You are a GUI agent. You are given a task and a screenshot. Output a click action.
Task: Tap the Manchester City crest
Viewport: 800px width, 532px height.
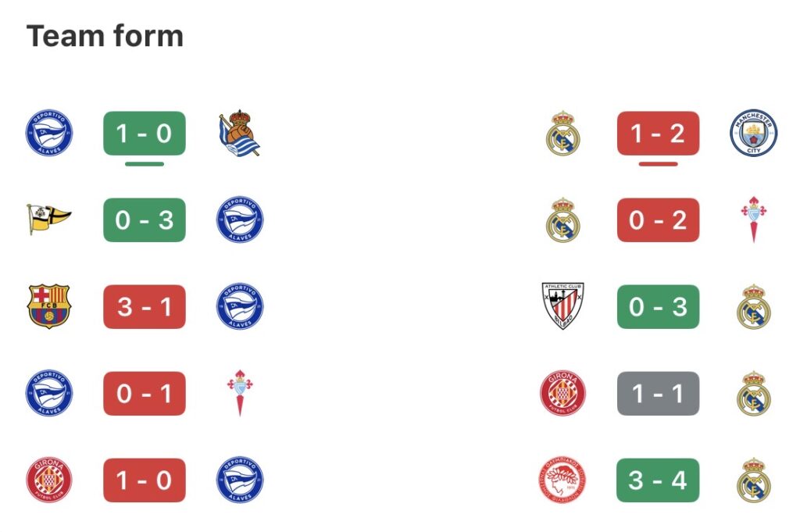coord(753,134)
